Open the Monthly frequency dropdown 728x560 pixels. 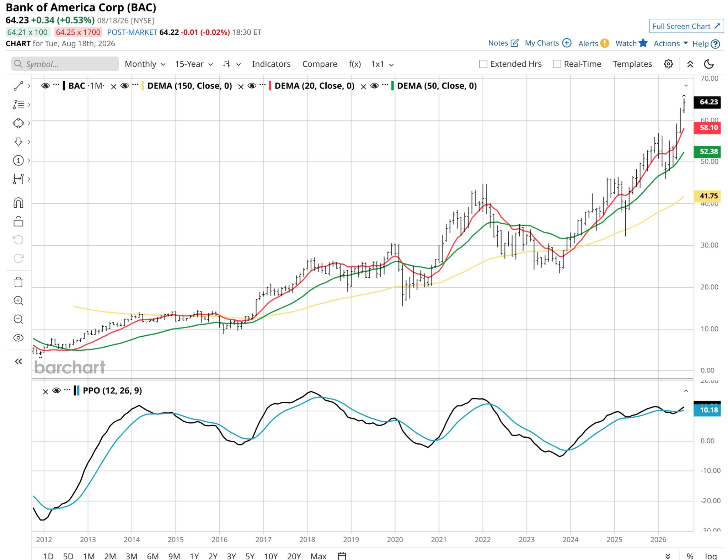tap(145, 64)
